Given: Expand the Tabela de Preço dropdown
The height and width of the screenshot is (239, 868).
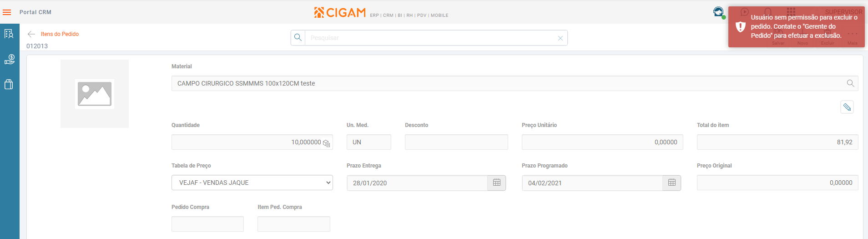Looking at the screenshot, I should tap(252, 183).
